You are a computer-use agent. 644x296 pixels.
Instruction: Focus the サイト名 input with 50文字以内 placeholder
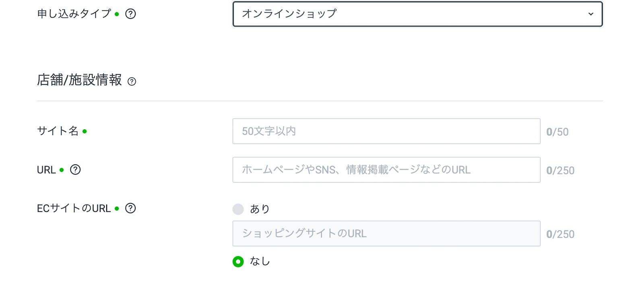point(386,131)
